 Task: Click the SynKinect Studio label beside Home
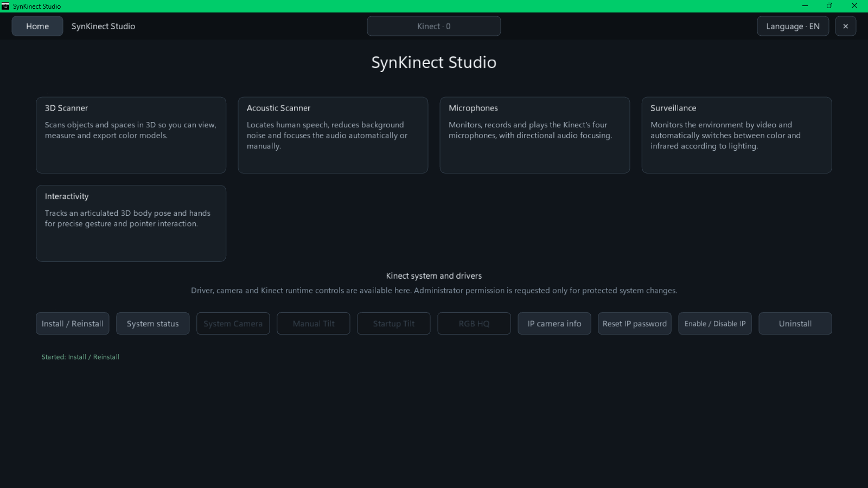coord(103,26)
